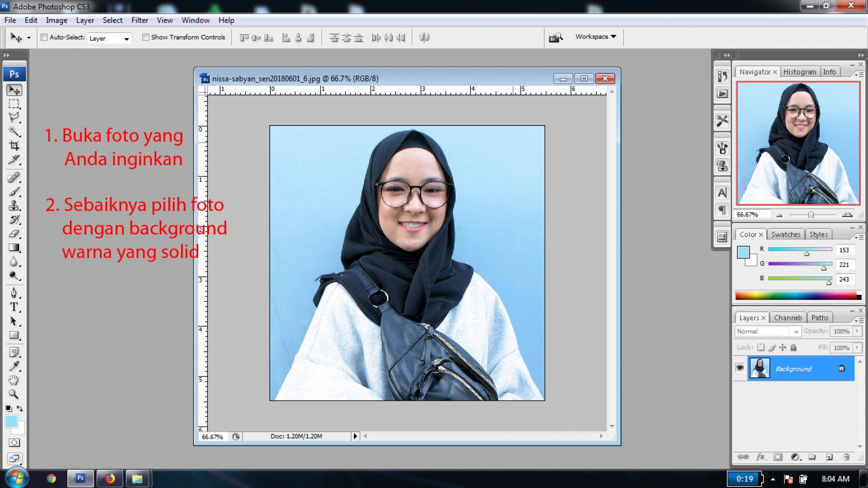This screenshot has width=868, height=488.
Task: Open the Filter menu
Action: coord(139,20)
